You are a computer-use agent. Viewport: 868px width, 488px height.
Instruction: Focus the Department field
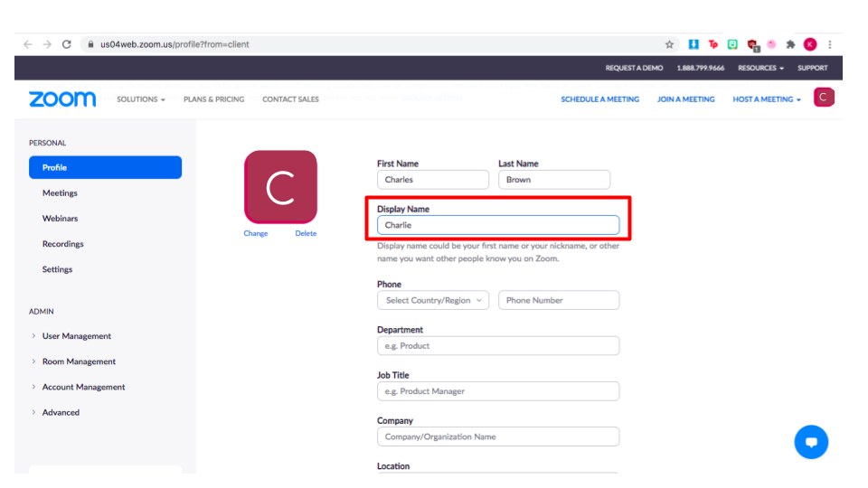pos(498,346)
